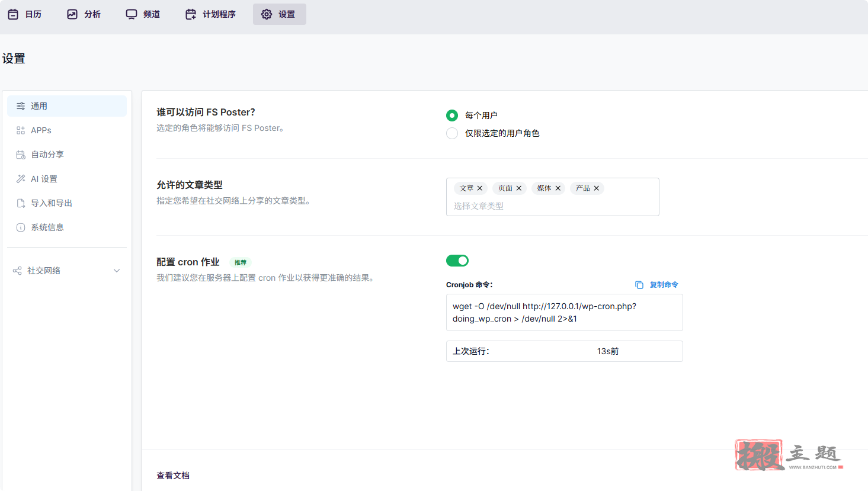Click the 推荐 badge
868x491 pixels.
pyautogui.click(x=241, y=262)
